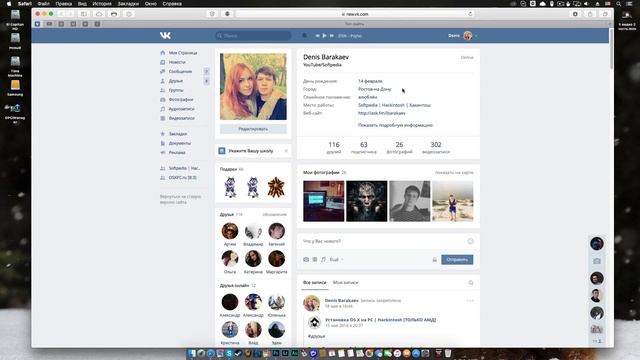Open friend Владимир's avatar
The height and width of the screenshot is (360, 640).
tap(253, 231)
